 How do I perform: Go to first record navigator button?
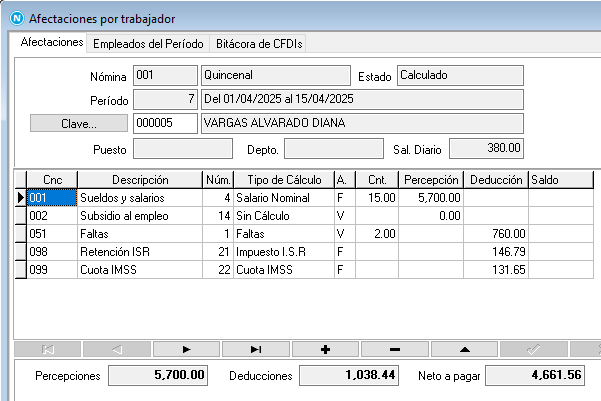48,349
